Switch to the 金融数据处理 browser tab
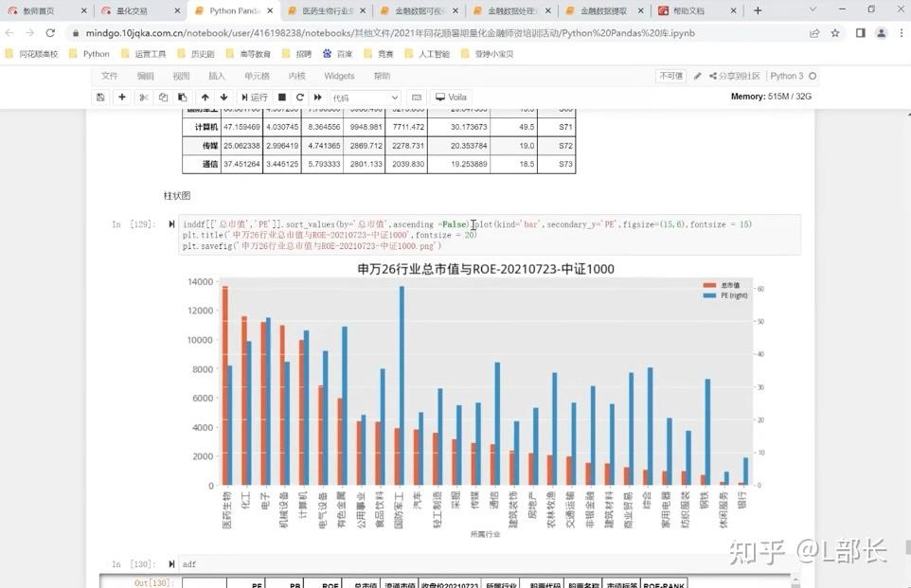 [x=513, y=11]
